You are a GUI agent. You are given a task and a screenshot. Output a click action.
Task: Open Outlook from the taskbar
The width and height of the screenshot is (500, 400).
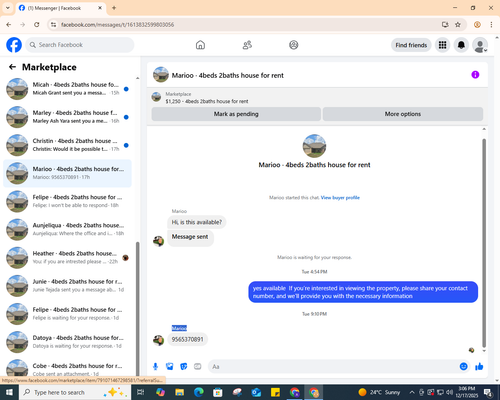tap(256, 392)
